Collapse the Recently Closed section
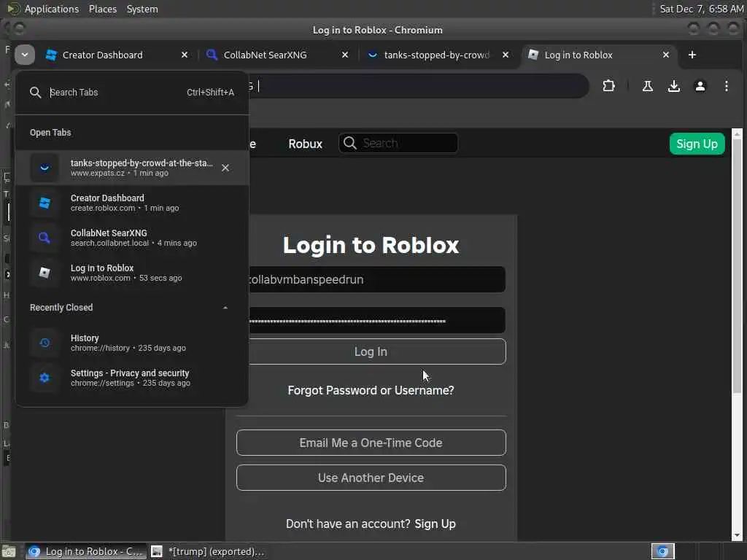The width and height of the screenshot is (747, 560). [x=225, y=308]
